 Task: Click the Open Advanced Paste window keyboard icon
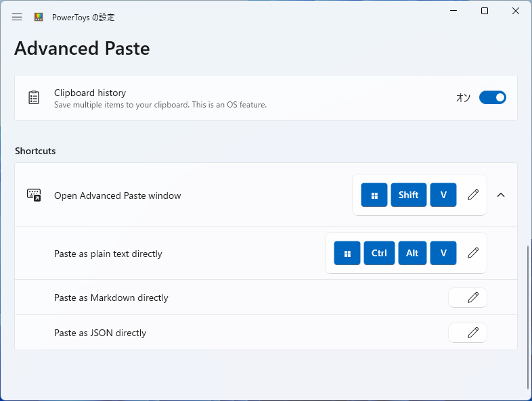34,195
